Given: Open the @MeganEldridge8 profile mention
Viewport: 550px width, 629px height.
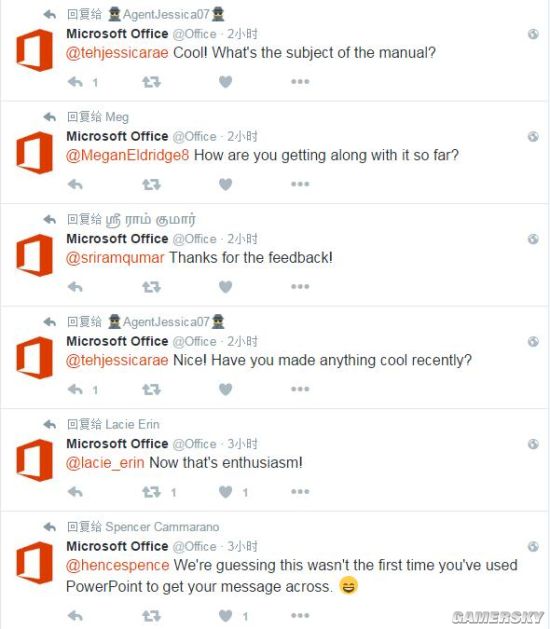Looking at the screenshot, I should click(127, 155).
